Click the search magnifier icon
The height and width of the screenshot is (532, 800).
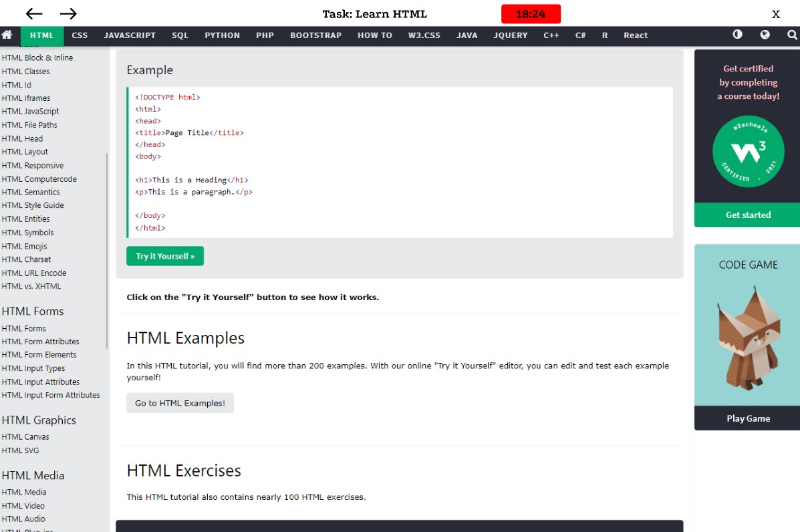(791, 34)
